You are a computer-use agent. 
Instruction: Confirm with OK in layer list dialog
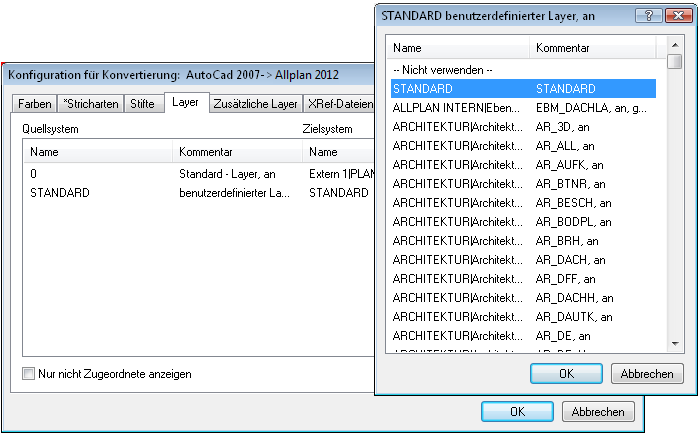(x=566, y=373)
